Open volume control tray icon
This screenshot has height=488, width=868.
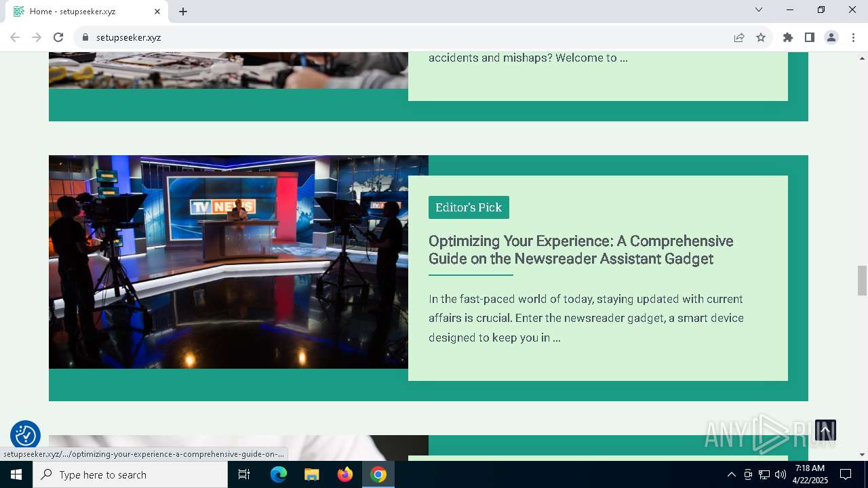click(x=781, y=474)
